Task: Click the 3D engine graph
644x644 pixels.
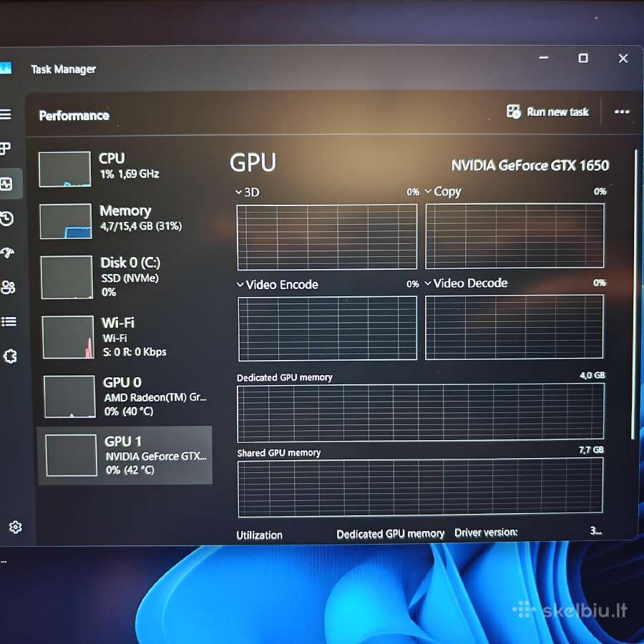Action: click(x=327, y=237)
